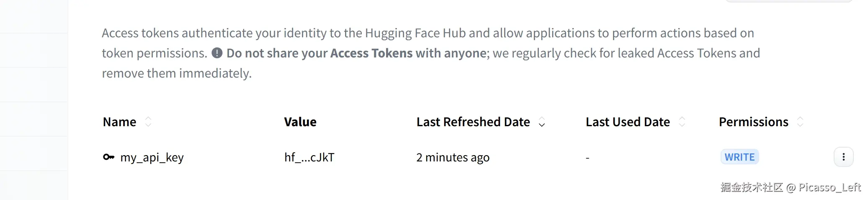Click the masked token value hf_...cJkT
This screenshot has height=200, width=868.
click(x=309, y=158)
